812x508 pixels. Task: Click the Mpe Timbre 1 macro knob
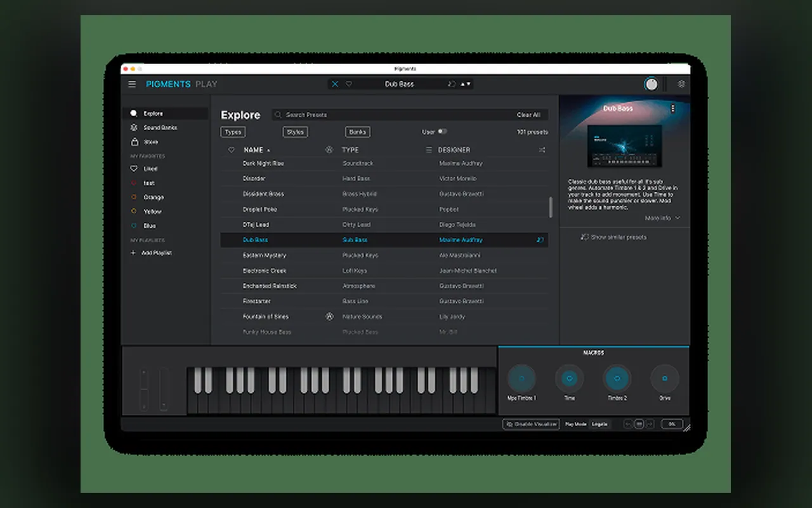tap(521, 378)
